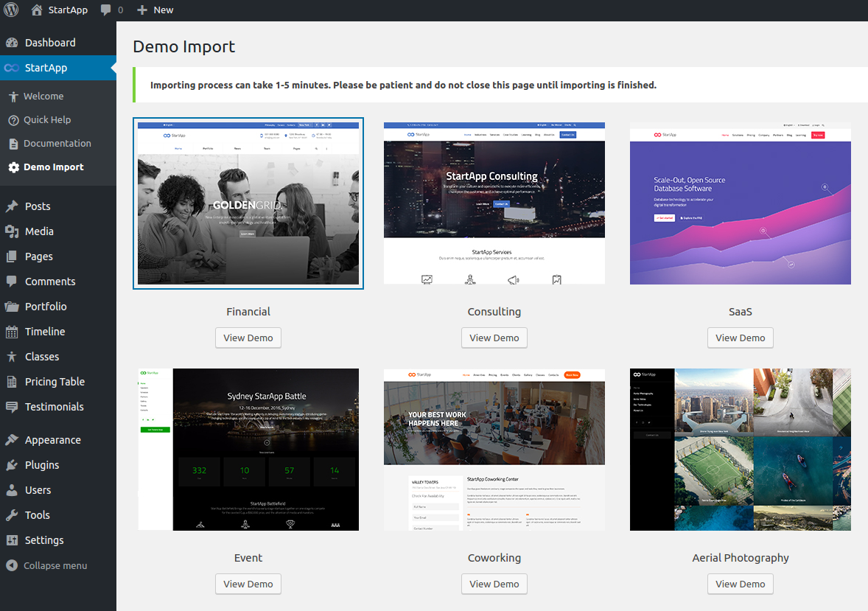Click the Welcome figure icon
The width and height of the screenshot is (868, 611).
[13, 97]
